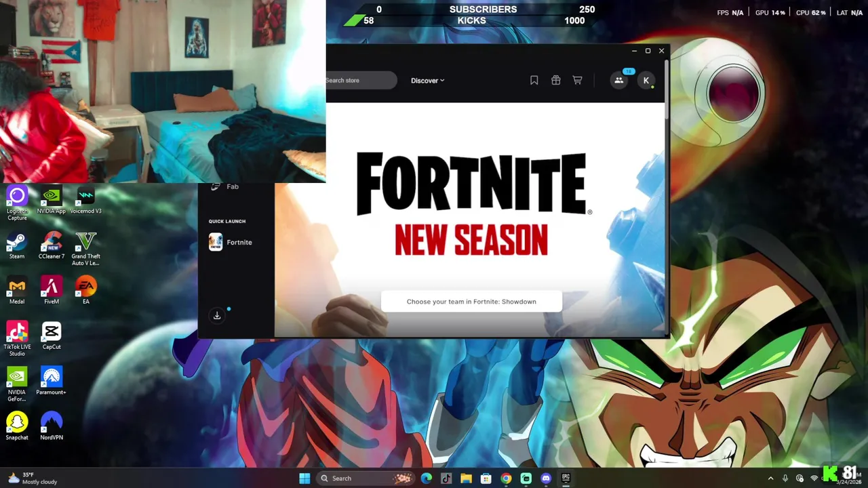
Task: Click the SUBSCRIBERS overlay label
Action: (x=483, y=9)
